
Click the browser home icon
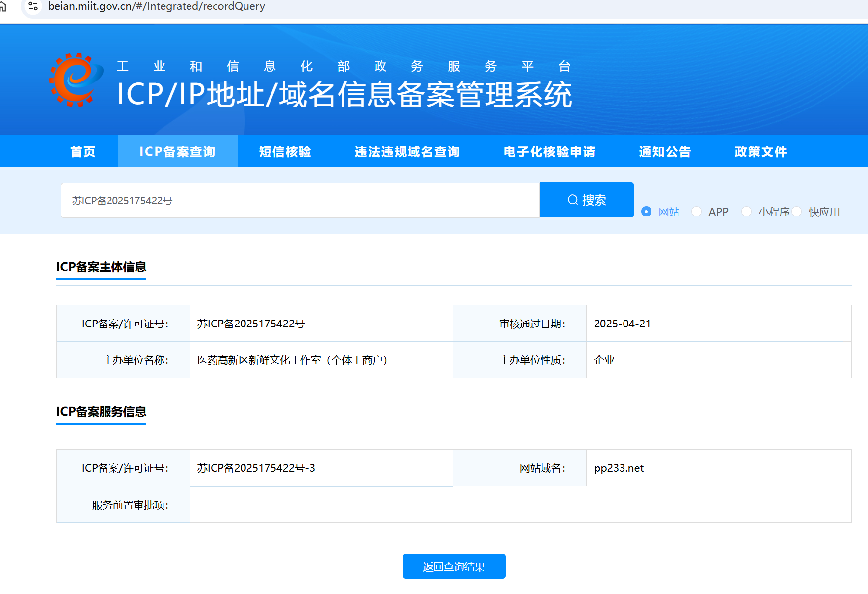pyautogui.click(x=3, y=6)
